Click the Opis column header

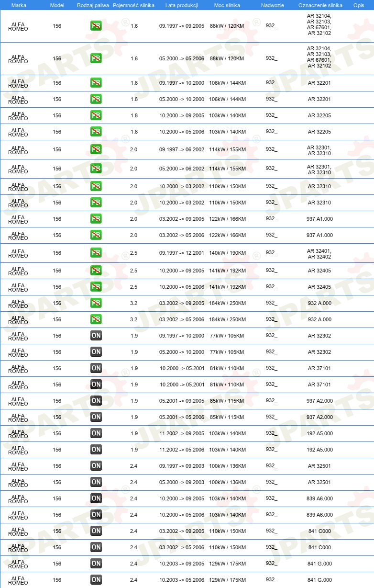tap(359, 5)
